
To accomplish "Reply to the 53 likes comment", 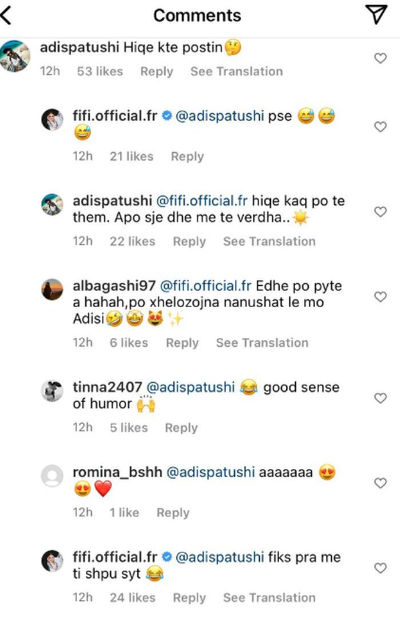I will coord(157,72).
